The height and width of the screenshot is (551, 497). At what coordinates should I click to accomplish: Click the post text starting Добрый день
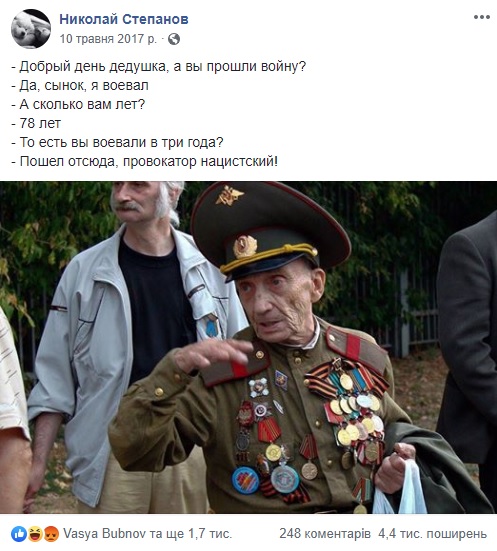159,66
